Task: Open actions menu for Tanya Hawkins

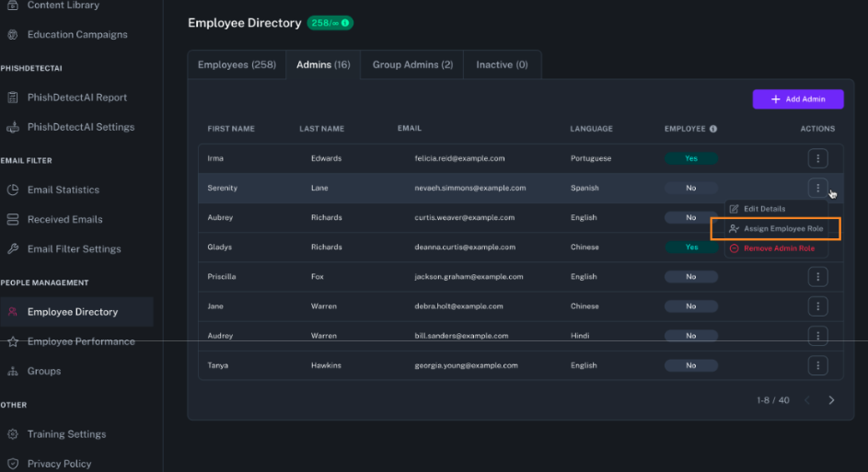Action: pos(817,365)
